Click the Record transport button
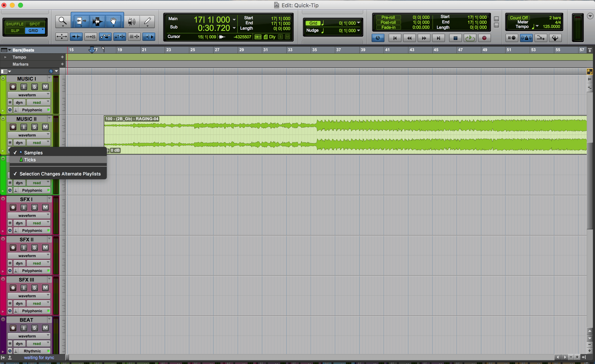Viewport: 595px width, 364px height. pos(484,38)
